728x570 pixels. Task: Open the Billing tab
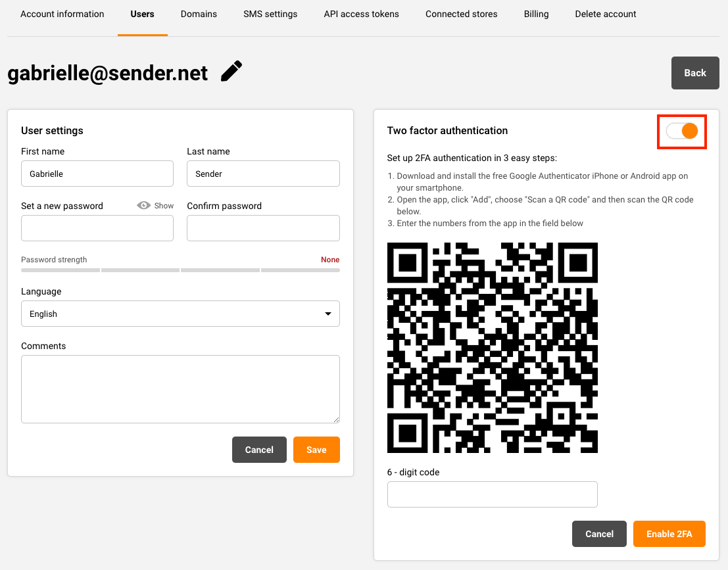[536, 14]
